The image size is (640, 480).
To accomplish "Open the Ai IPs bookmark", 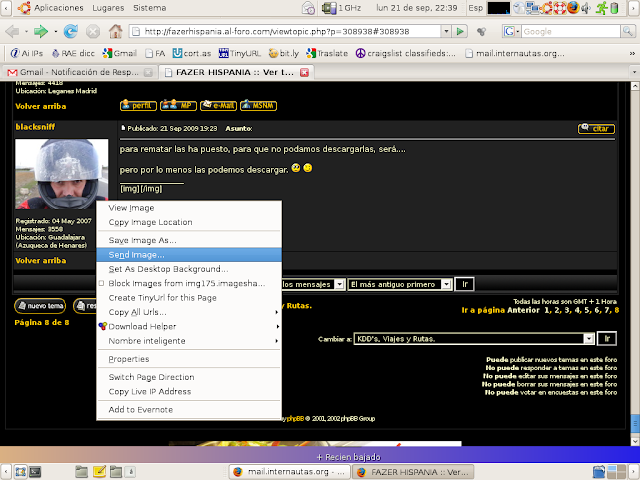I will point(27,53).
